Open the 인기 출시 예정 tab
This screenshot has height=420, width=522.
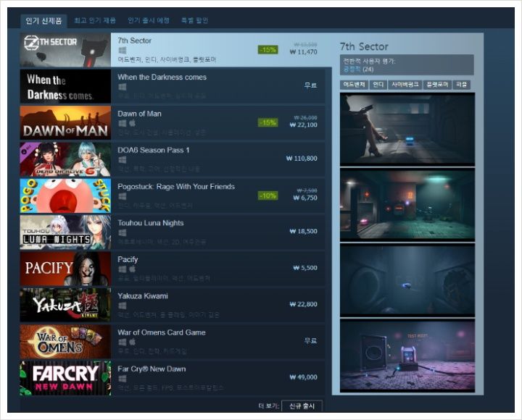149,20
